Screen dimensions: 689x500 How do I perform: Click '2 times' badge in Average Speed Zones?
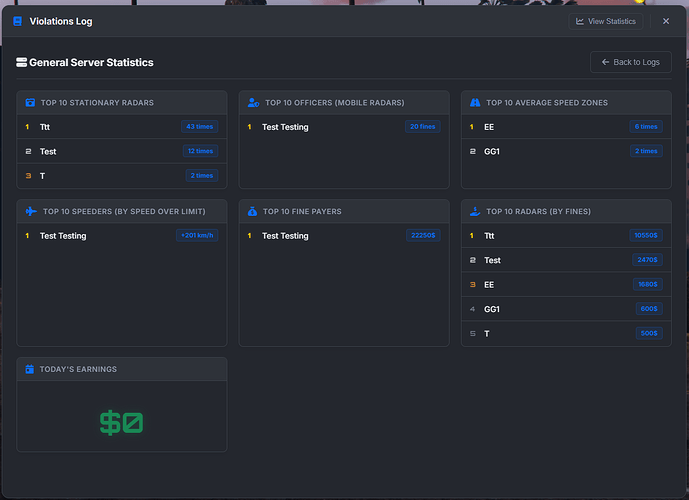(646, 151)
